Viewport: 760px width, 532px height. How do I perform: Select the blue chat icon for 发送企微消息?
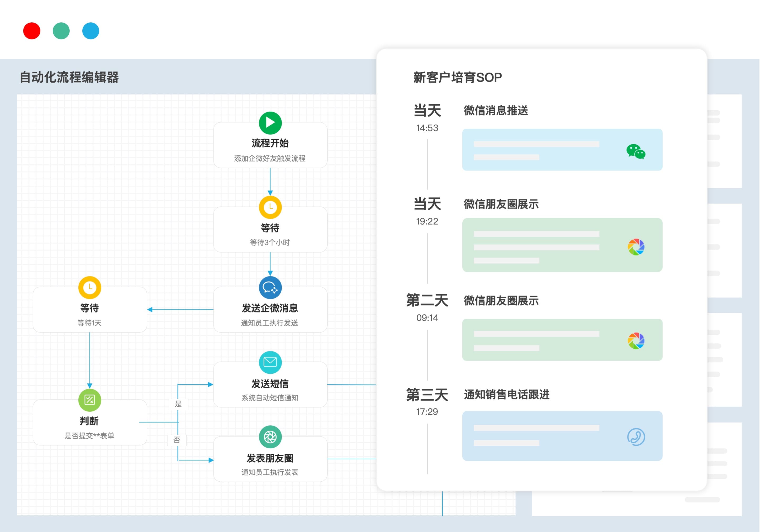point(270,287)
